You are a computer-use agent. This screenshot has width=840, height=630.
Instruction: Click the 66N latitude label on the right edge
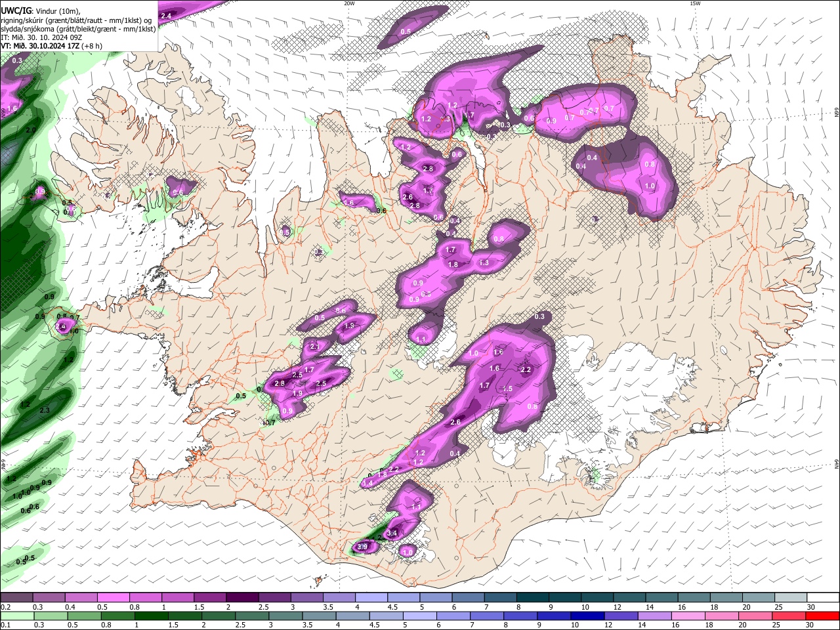(x=837, y=114)
